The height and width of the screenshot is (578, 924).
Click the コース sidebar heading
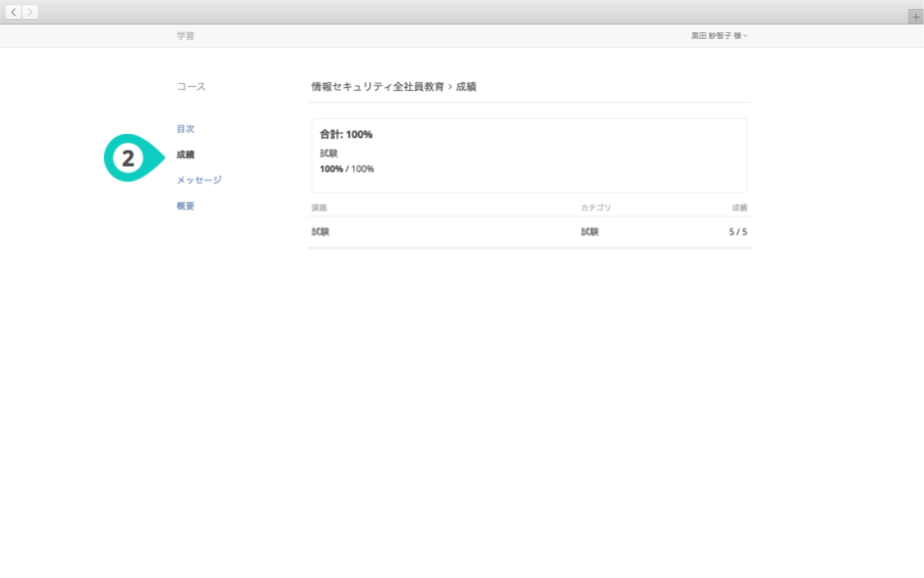pyautogui.click(x=191, y=87)
